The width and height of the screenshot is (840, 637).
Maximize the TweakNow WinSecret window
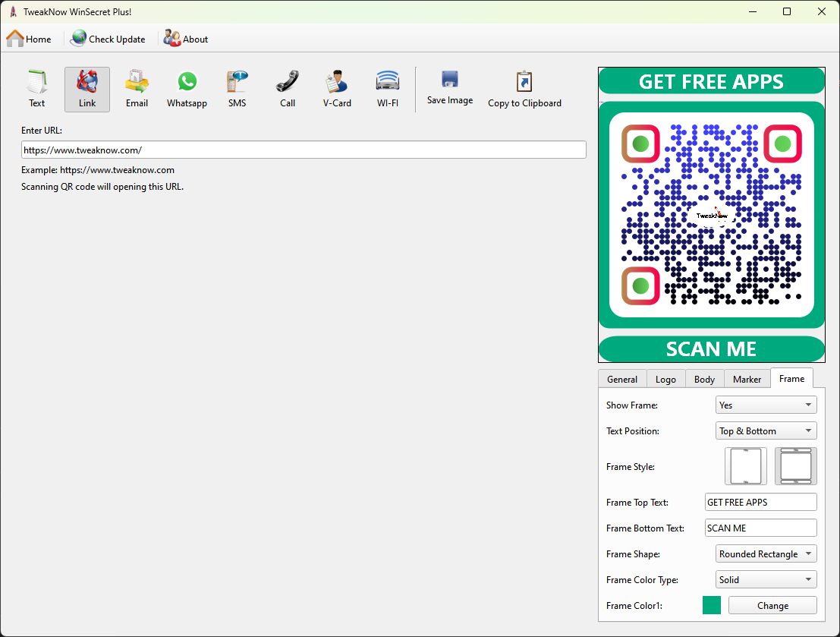(x=787, y=12)
